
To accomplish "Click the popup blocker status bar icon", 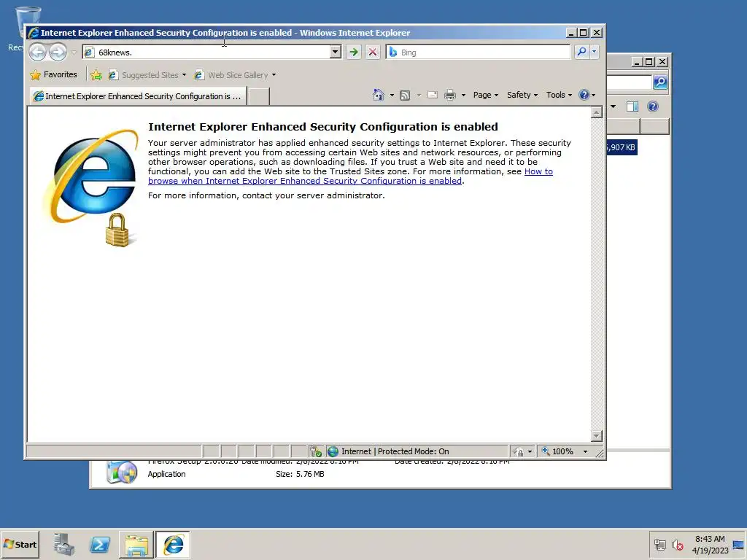I will tap(315, 451).
